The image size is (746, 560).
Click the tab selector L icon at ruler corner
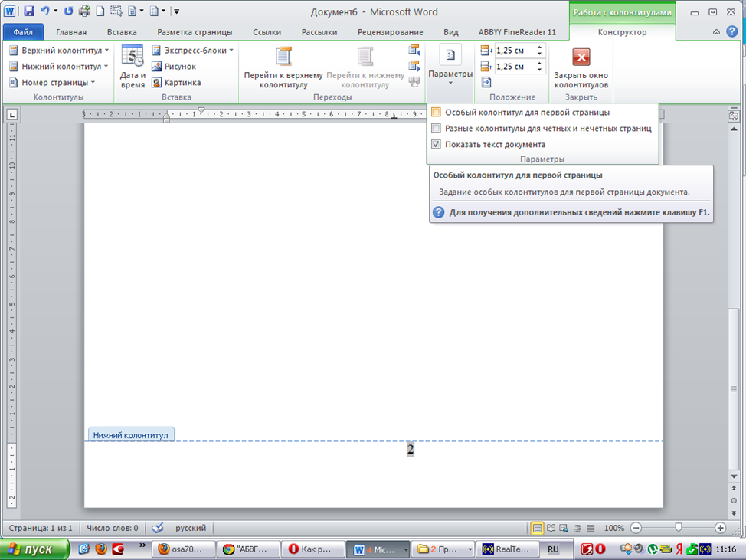click(12, 114)
